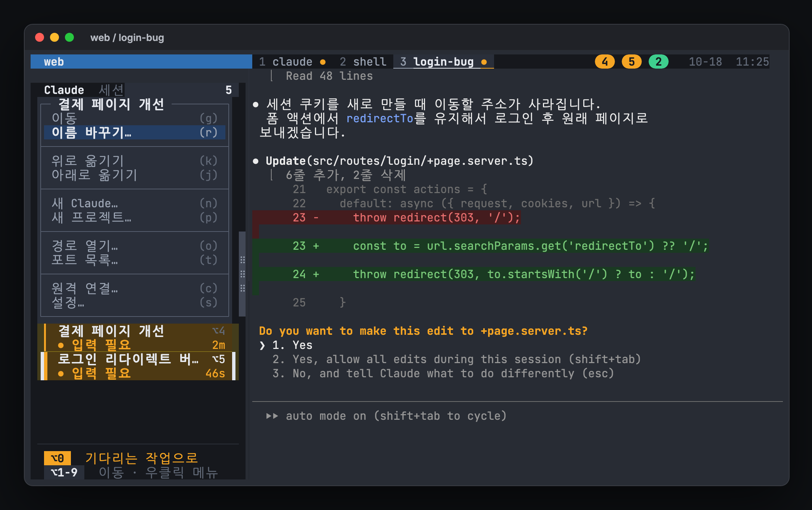Select 새 프로젝트… (p) entry
This screenshot has width=812, height=510.
tap(135, 217)
